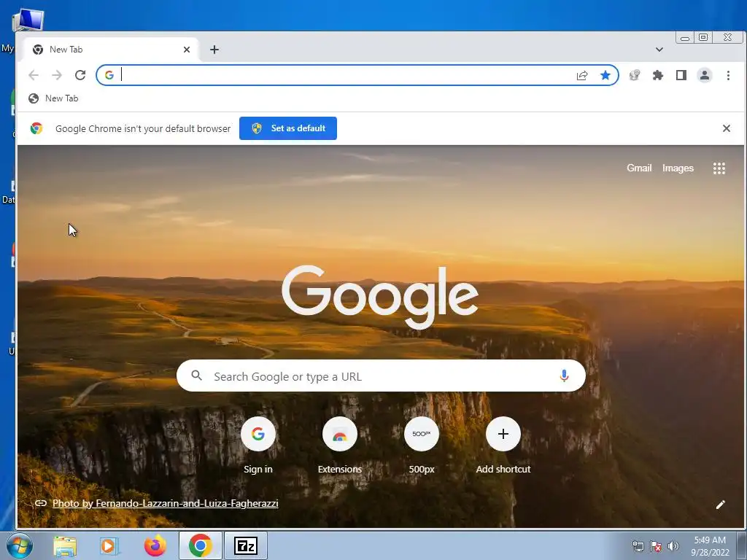Select the New Tab tab title
Image resolution: width=747 pixels, height=560 pixels.
tap(66, 50)
